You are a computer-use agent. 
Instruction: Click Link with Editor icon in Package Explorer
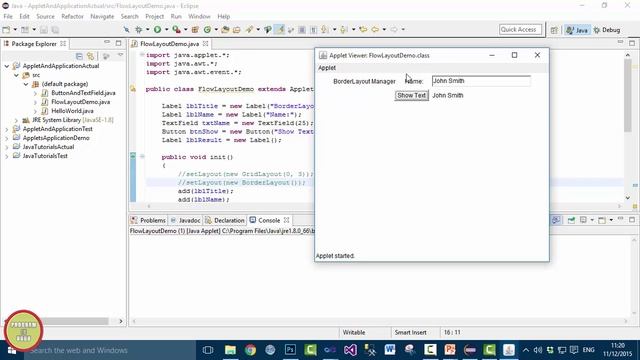click(x=91, y=56)
